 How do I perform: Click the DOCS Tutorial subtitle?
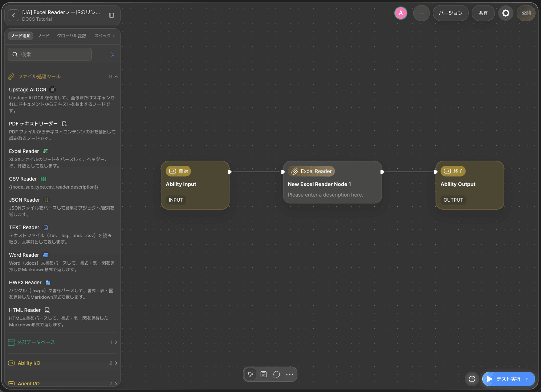pos(37,19)
